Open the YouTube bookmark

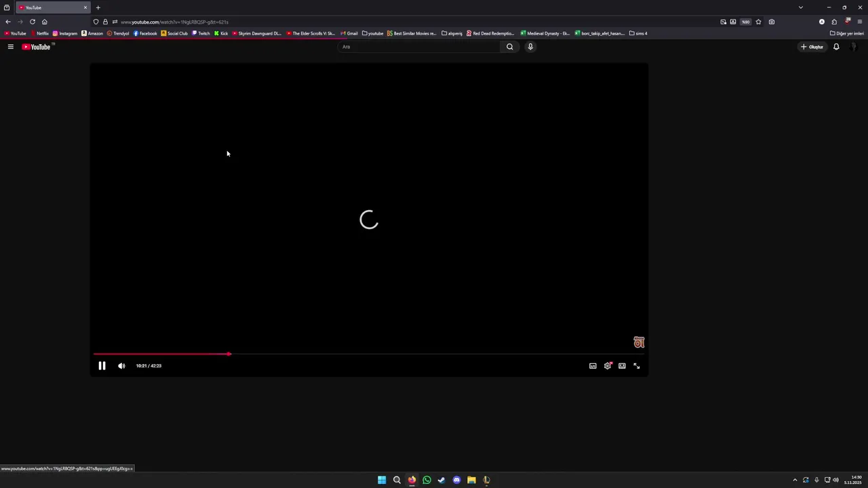point(15,33)
